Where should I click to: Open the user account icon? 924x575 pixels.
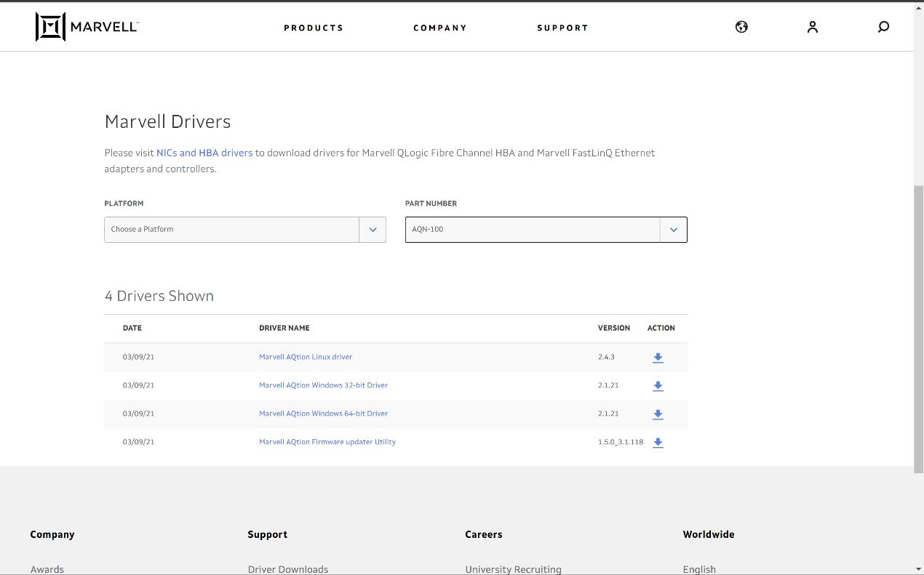pos(813,27)
